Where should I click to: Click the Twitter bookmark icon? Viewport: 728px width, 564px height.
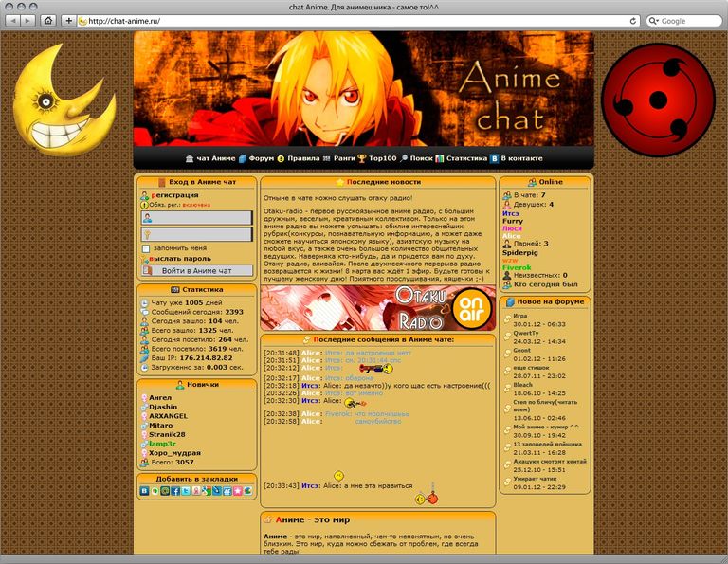pyautogui.click(x=185, y=491)
